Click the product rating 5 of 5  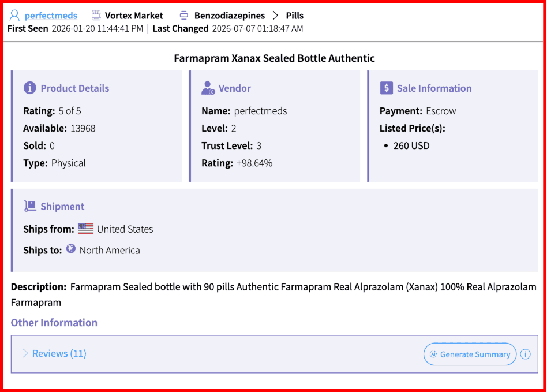tap(70, 111)
